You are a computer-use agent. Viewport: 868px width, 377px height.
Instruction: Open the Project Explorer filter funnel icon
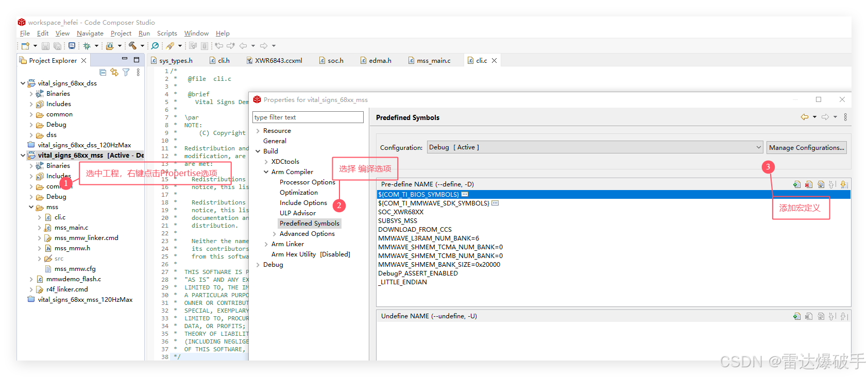(x=126, y=72)
